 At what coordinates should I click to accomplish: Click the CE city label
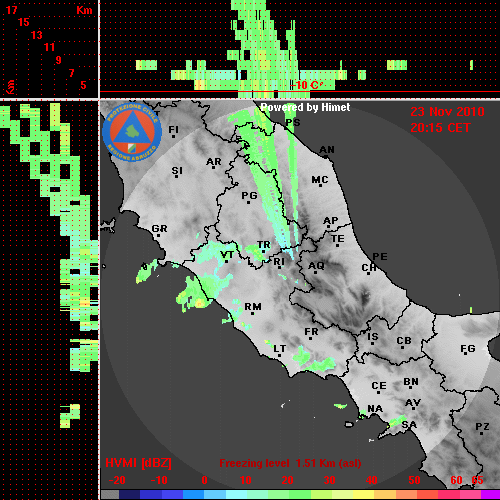(379, 386)
